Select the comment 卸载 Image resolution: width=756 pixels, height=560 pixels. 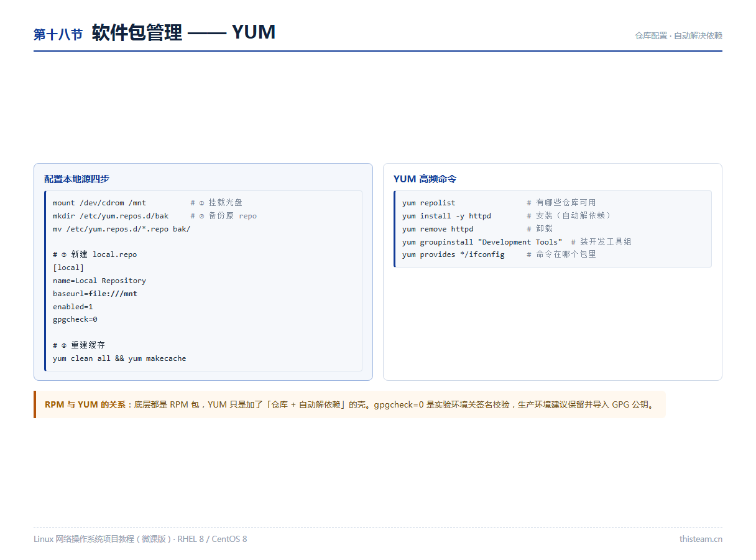[540, 229]
